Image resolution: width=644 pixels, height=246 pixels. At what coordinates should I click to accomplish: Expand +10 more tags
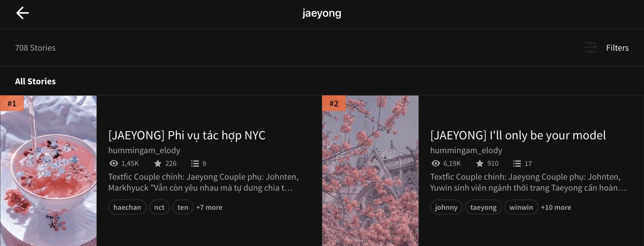point(556,207)
